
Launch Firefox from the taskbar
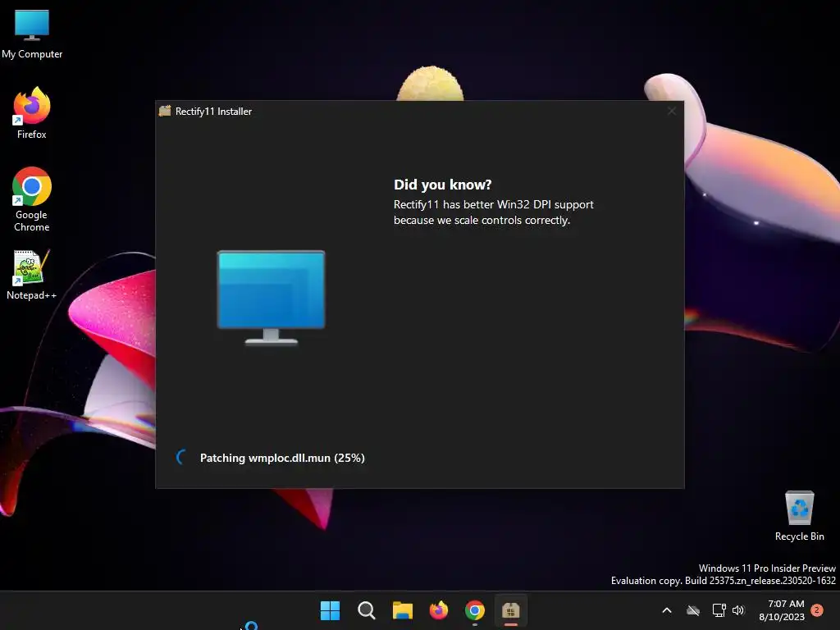(x=439, y=610)
